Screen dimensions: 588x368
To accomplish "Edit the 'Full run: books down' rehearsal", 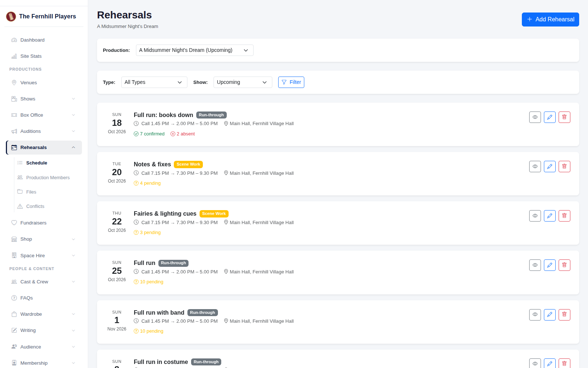I will [550, 117].
